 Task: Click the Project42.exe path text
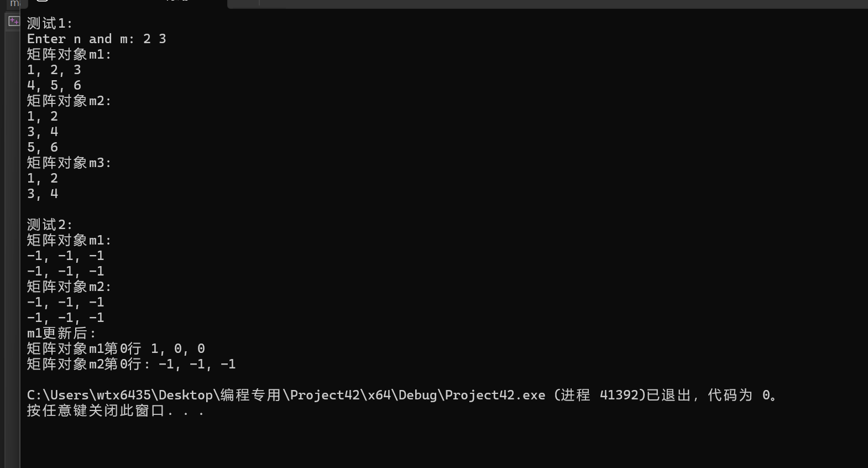coord(286,395)
